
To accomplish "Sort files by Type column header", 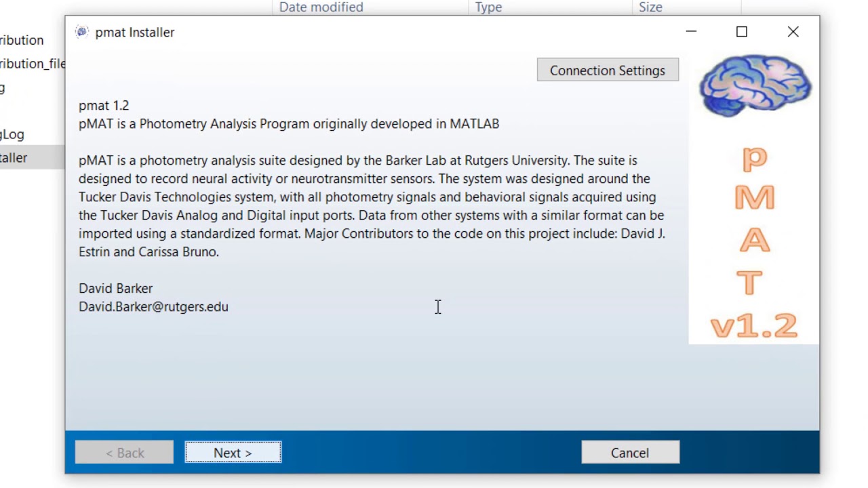I will pyautogui.click(x=488, y=7).
